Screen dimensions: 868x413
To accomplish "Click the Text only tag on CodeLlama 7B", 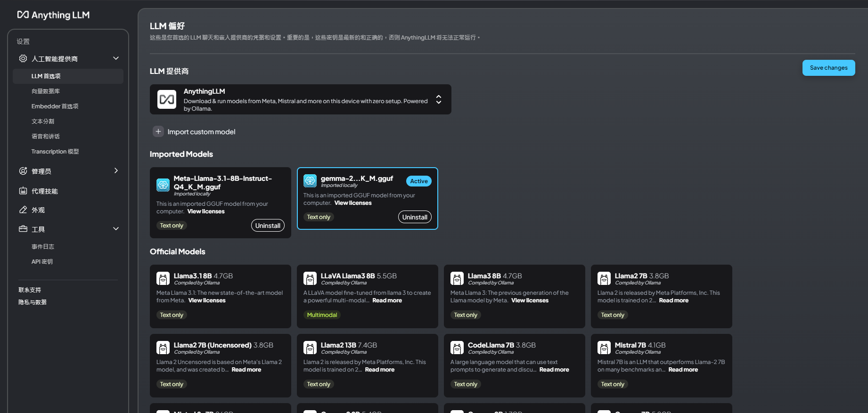I will (466, 384).
